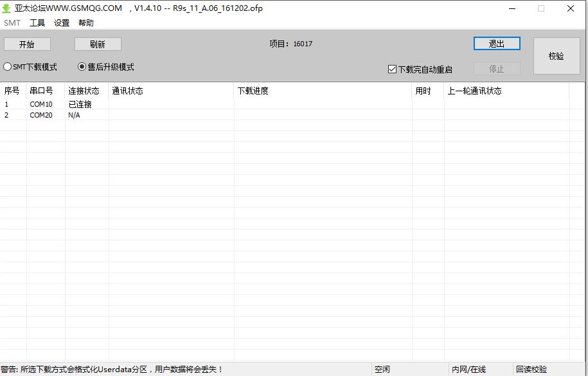
Task: Click the 项目 value field showing 16017
Action: pos(303,43)
